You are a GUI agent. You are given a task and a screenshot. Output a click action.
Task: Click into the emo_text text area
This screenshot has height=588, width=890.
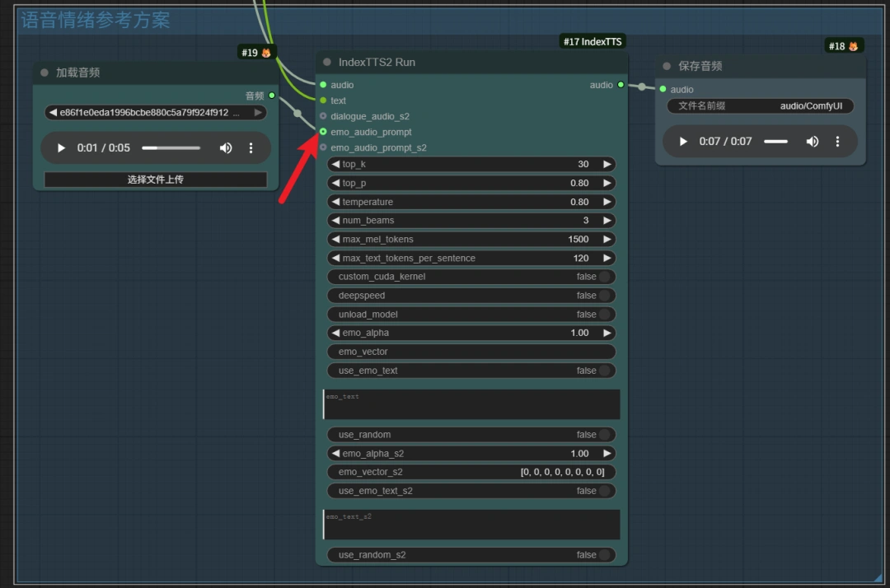coord(471,404)
